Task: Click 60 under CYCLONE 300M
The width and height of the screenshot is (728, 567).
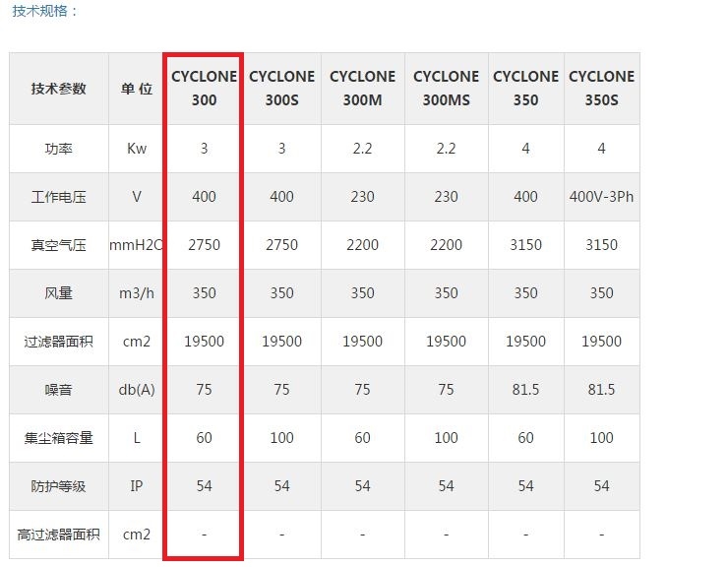Action: click(363, 438)
